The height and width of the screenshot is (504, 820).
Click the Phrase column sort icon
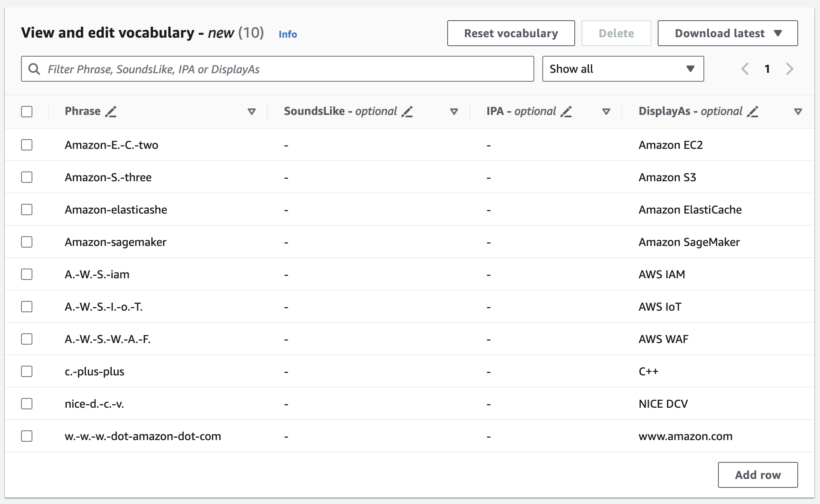pyautogui.click(x=252, y=111)
